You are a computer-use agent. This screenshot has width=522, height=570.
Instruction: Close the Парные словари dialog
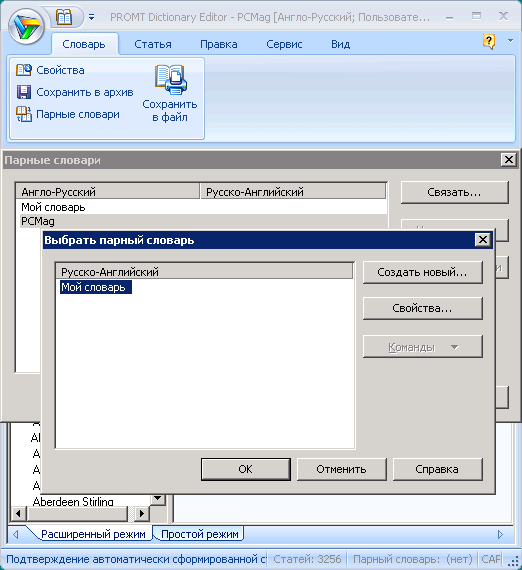[508, 160]
